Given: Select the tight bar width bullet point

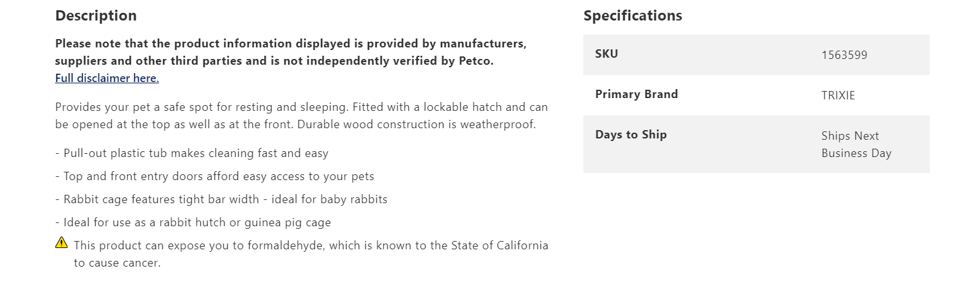Looking at the screenshot, I should click(221, 199).
